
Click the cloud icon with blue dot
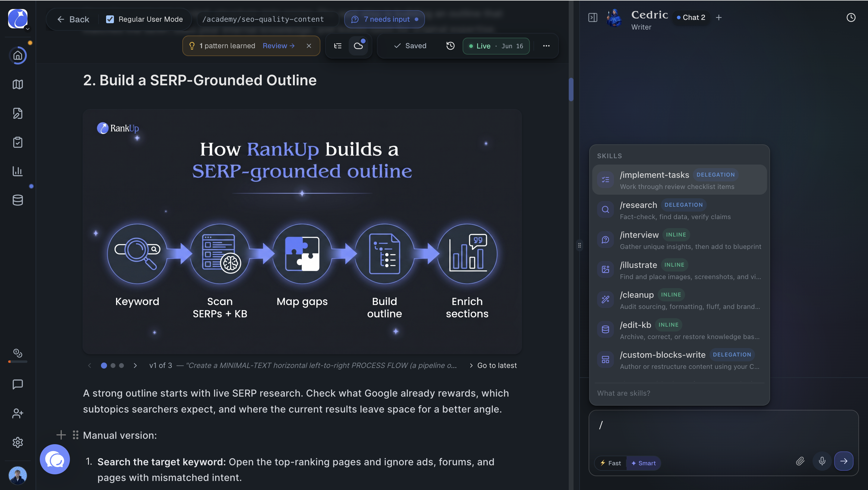[359, 46]
